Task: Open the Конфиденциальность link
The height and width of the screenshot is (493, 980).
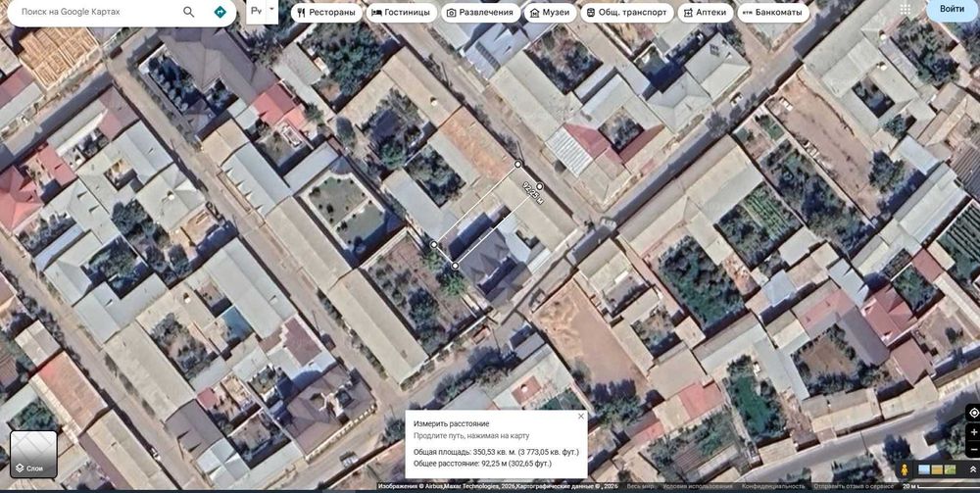Action: tap(773, 487)
